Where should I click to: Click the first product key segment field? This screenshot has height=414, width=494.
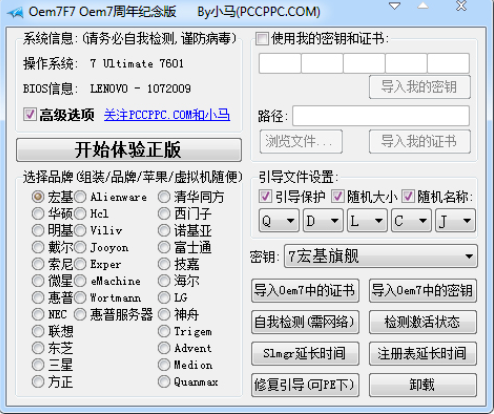280,63
